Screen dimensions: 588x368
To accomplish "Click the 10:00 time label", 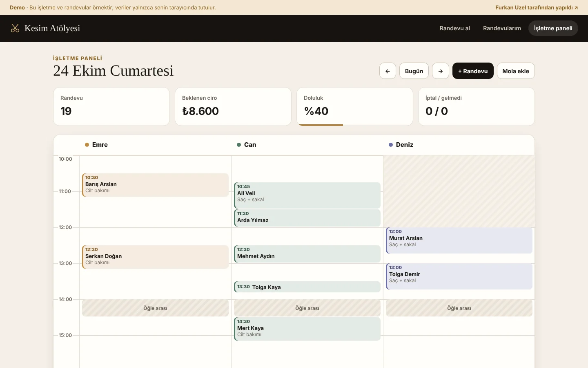I will 65,159.
